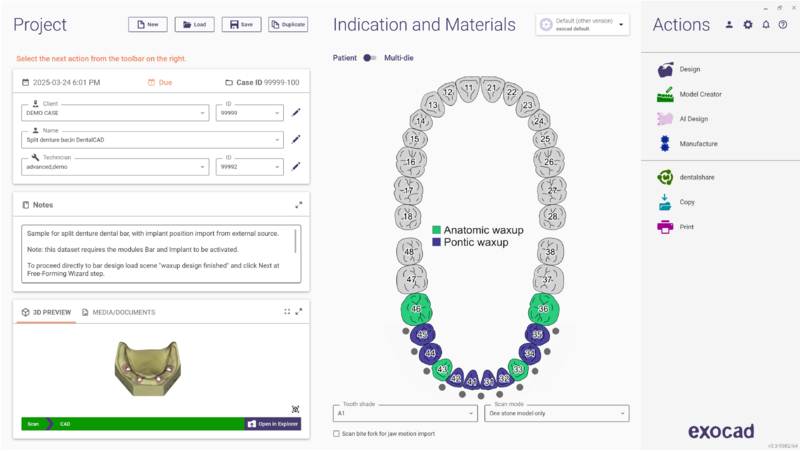Open the Tooth shade dropdown
This screenshot has width=800, height=450.
[405, 413]
